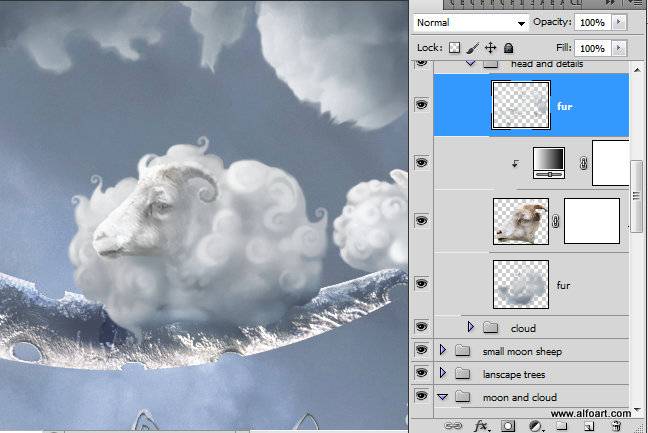This screenshot has width=648, height=433.
Task: Select the 'moon and cloud' group name
Action: (x=520, y=397)
